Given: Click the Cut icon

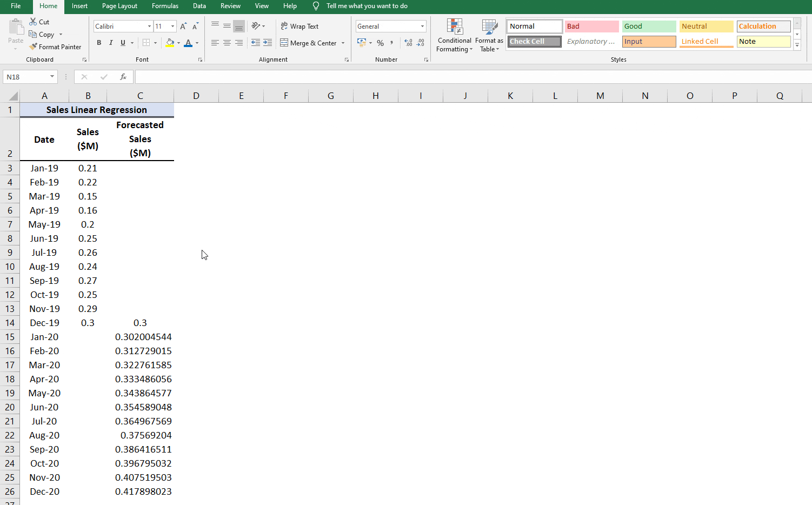Looking at the screenshot, I should tap(39, 22).
